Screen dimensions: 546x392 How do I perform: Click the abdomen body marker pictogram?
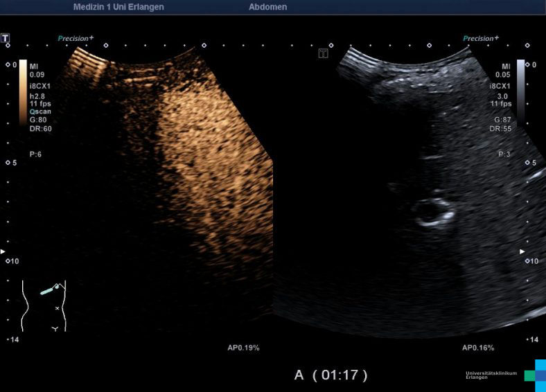coord(43,305)
